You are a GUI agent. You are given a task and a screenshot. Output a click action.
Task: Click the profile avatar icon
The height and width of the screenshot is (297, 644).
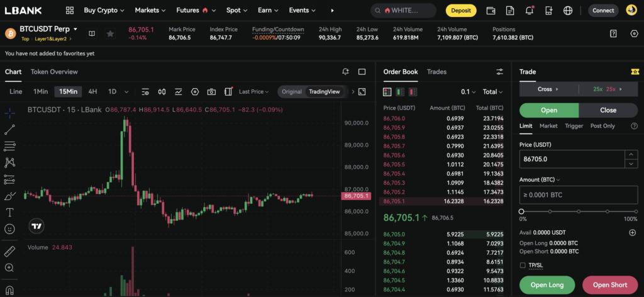point(631,10)
